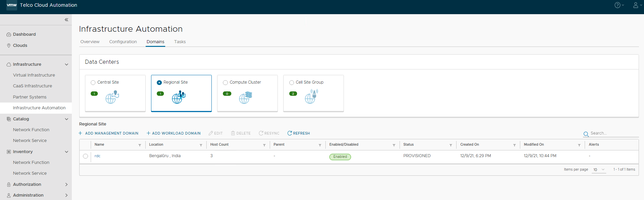This screenshot has width=644, height=200.
Task: Click the Regional Site count badge
Action: click(x=160, y=94)
